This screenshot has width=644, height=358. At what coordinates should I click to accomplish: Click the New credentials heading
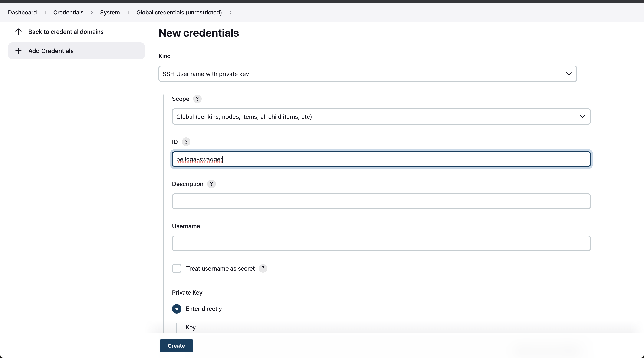click(198, 33)
